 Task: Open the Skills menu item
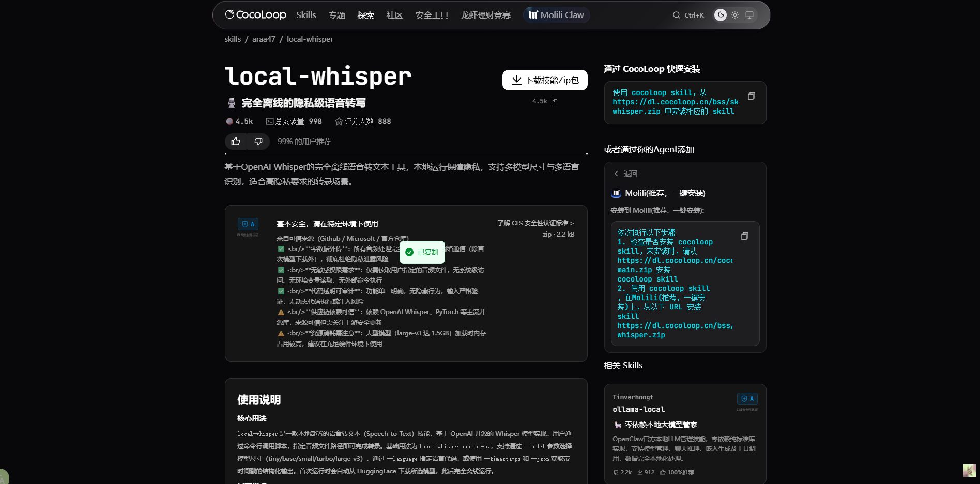(306, 15)
